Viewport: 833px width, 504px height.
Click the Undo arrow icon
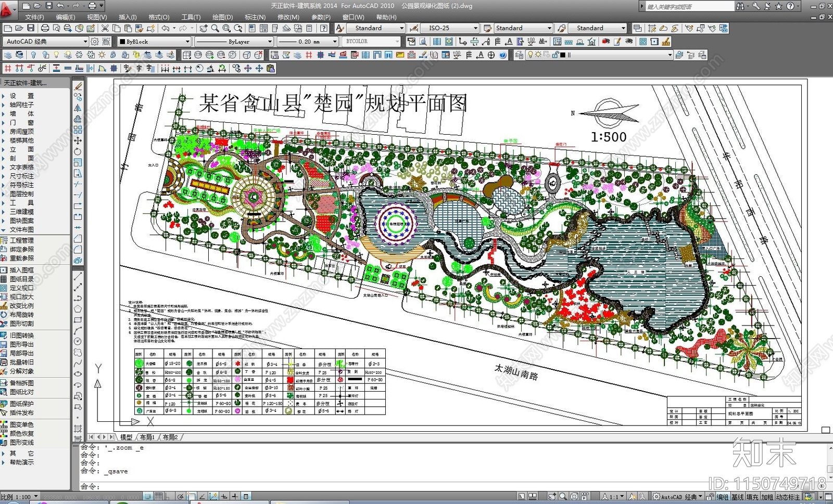click(166, 28)
